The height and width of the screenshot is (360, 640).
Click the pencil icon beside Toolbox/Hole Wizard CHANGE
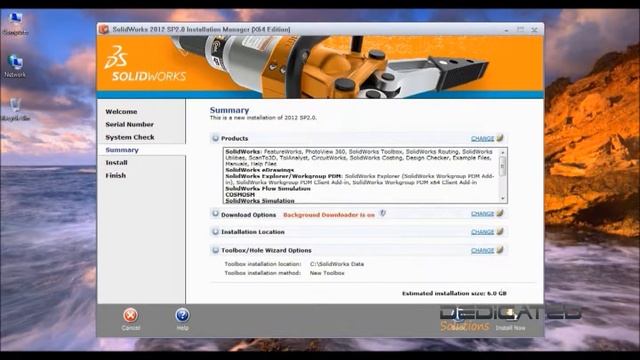point(500,250)
